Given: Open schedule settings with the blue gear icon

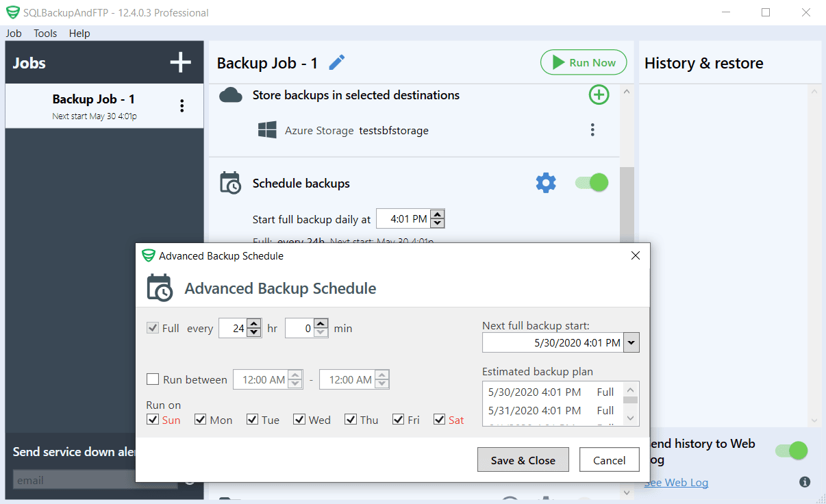Looking at the screenshot, I should (x=545, y=183).
